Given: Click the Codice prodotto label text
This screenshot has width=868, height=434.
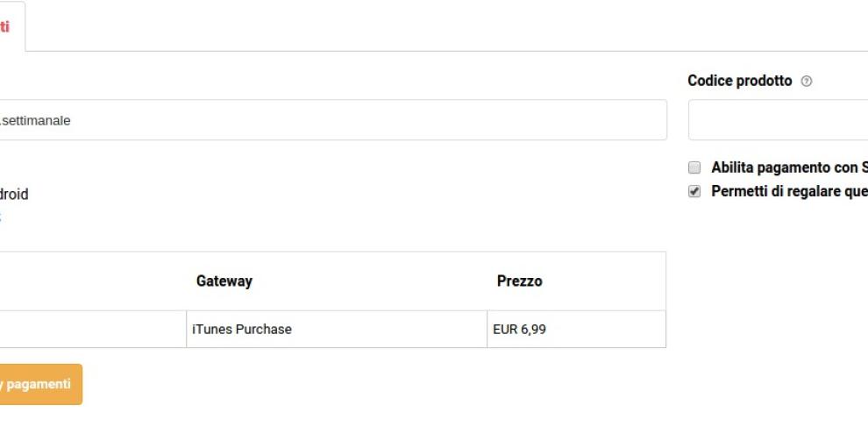Looking at the screenshot, I should point(740,82).
